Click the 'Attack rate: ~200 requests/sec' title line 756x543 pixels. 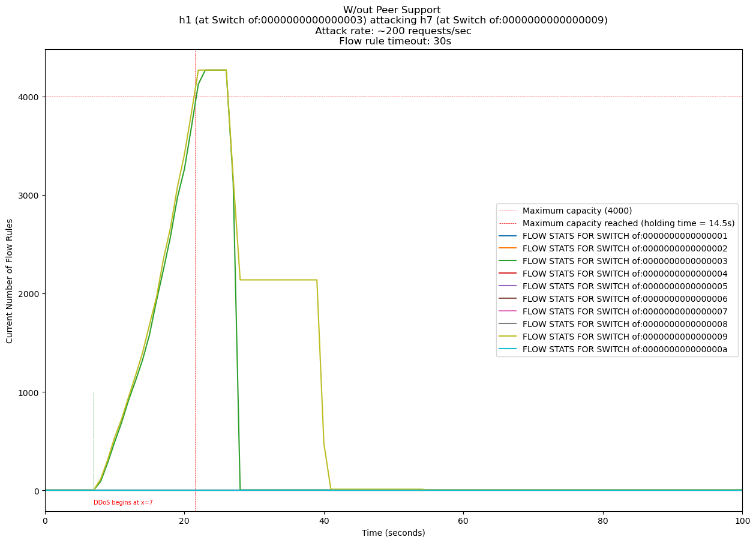coord(393,31)
